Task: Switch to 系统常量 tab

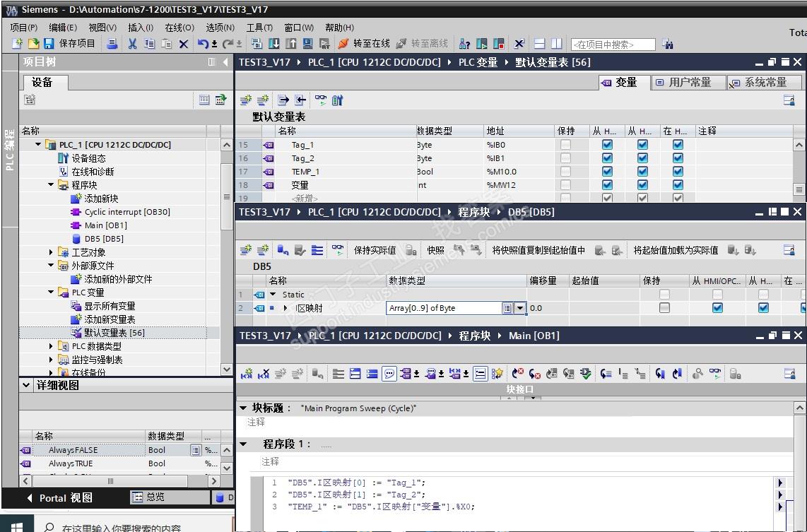Action: pos(765,83)
